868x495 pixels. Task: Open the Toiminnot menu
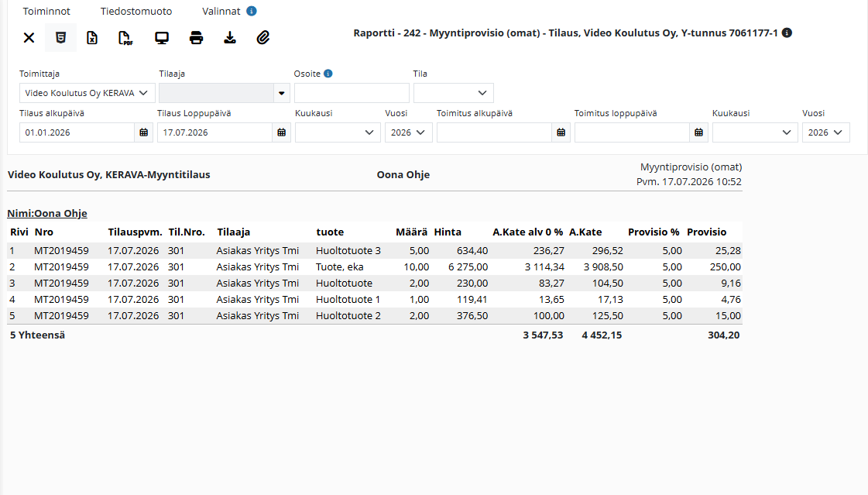coord(46,11)
